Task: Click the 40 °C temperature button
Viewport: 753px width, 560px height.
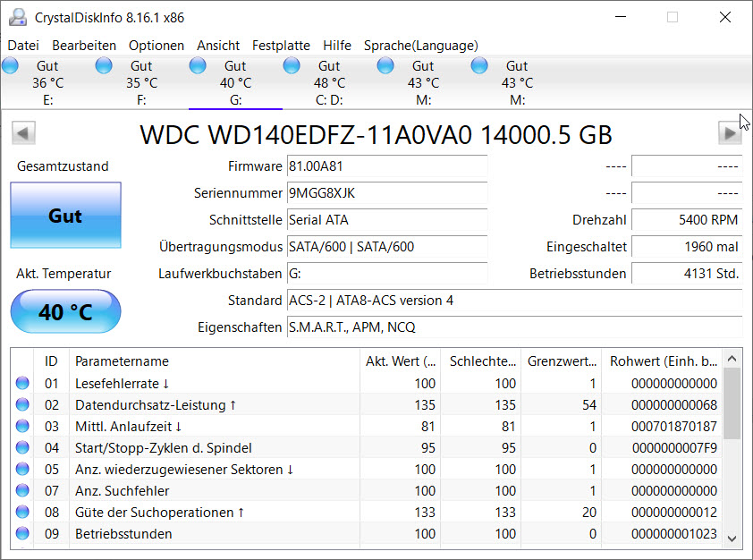Action: (65, 312)
